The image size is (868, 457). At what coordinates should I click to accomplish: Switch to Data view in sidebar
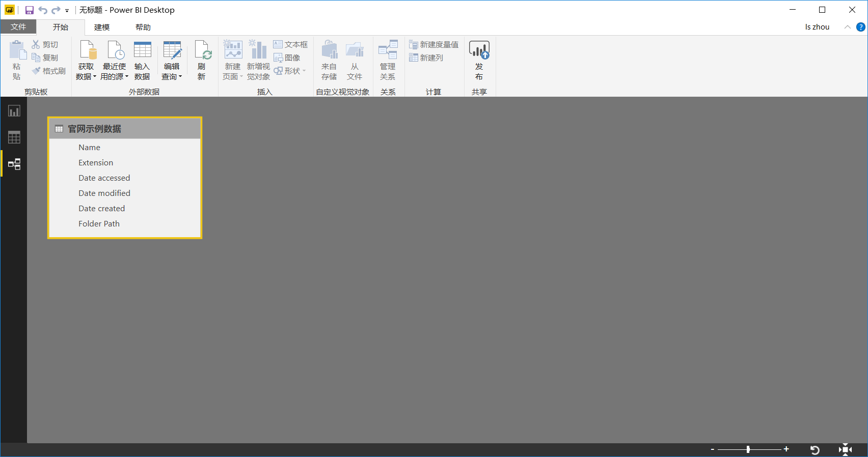click(x=14, y=137)
